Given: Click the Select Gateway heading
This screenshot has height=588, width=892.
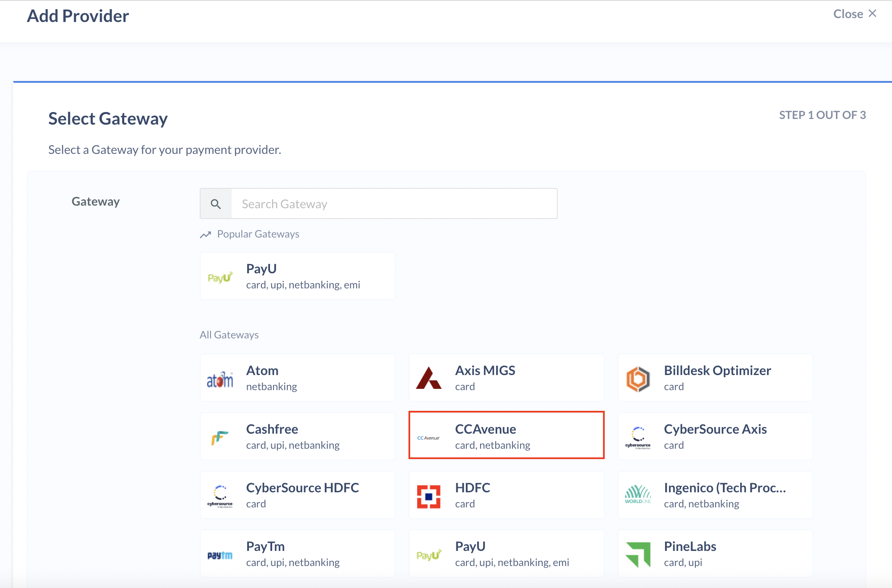Looking at the screenshot, I should [x=108, y=119].
